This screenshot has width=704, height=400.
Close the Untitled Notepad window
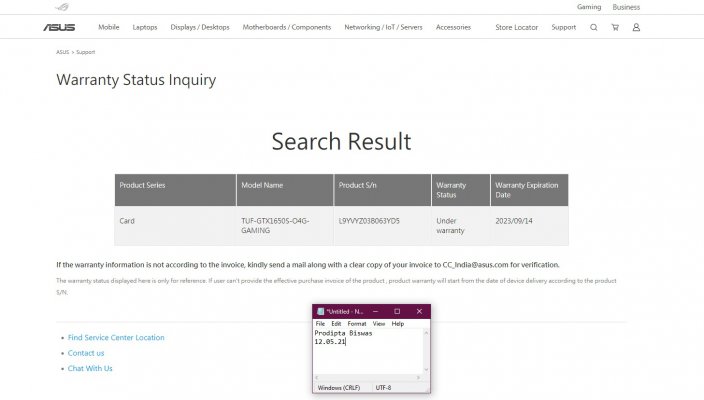(419, 311)
